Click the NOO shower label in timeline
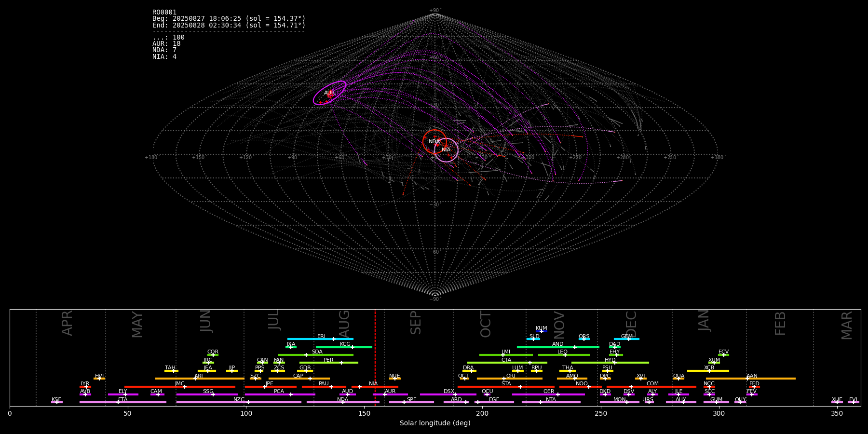The width and height of the screenshot is (868, 434). tap(582, 384)
